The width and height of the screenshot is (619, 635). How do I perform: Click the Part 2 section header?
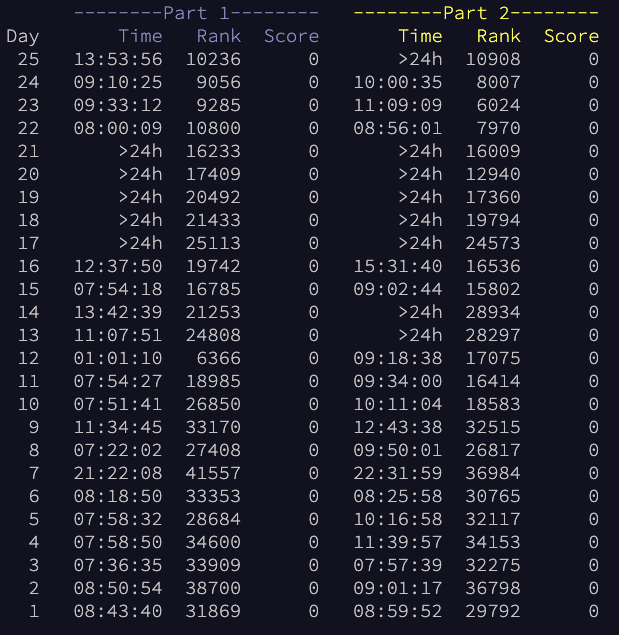pos(476,13)
